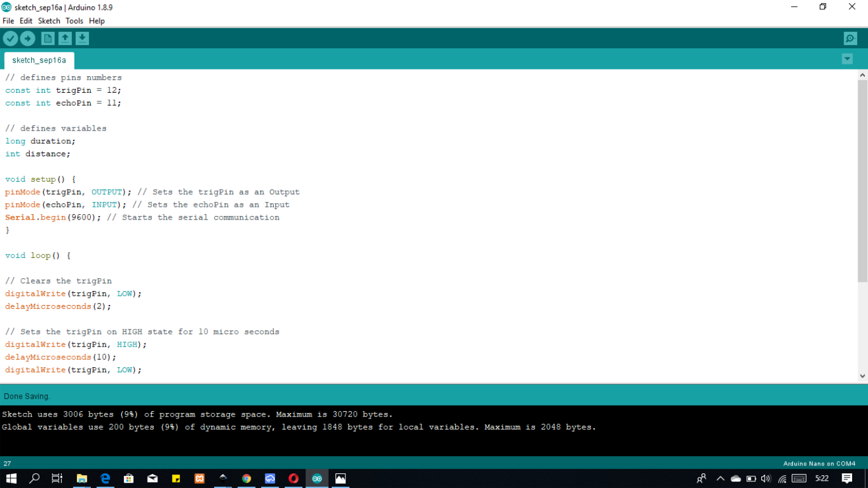
Task: Click the dark diamond app taskbar icon
Action: coord(223,479)
